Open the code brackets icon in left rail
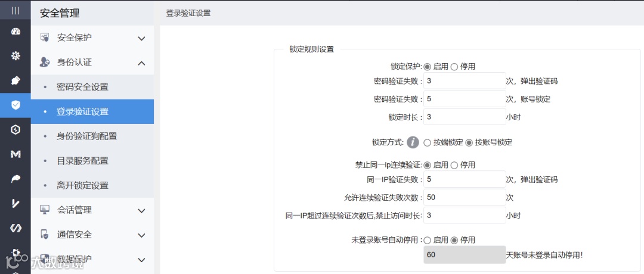This screenshot has height=274, width=644. click(x=15, y=228)
